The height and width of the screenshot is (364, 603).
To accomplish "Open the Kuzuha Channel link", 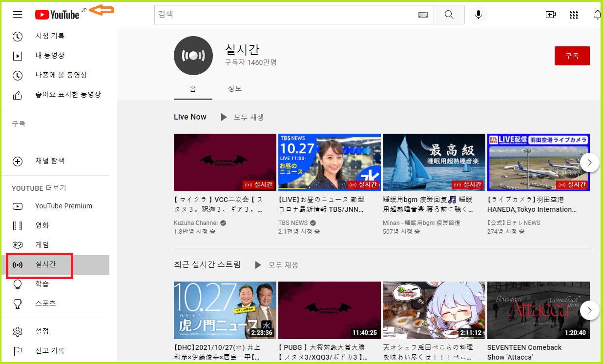I will pos(196,223).
